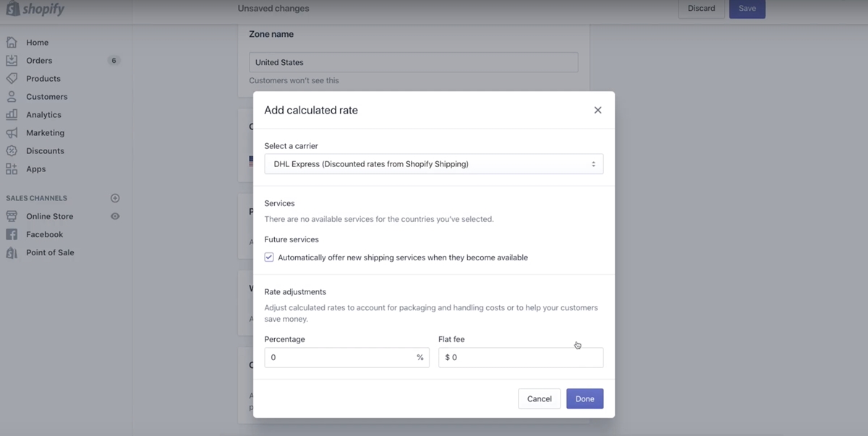868x436 pixels.
Task: Click the Products tag icon
Action: pos(12,79)
